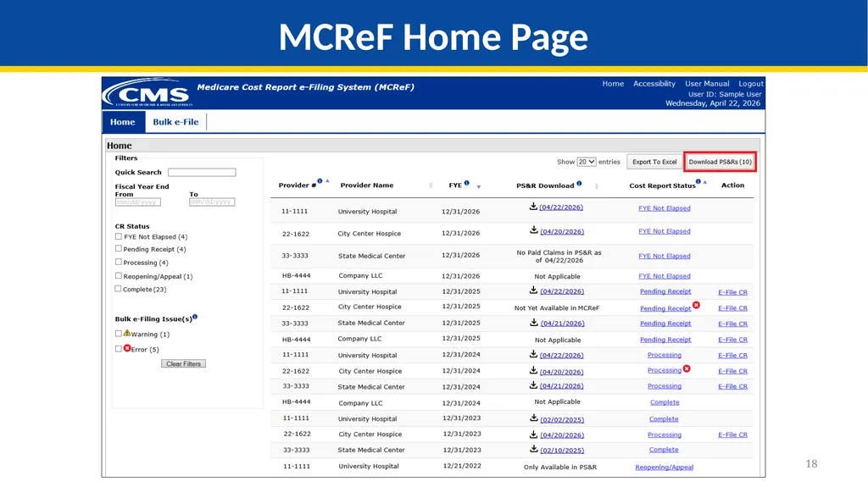Check the FYE Not Elapsed (4) filter

118,236
